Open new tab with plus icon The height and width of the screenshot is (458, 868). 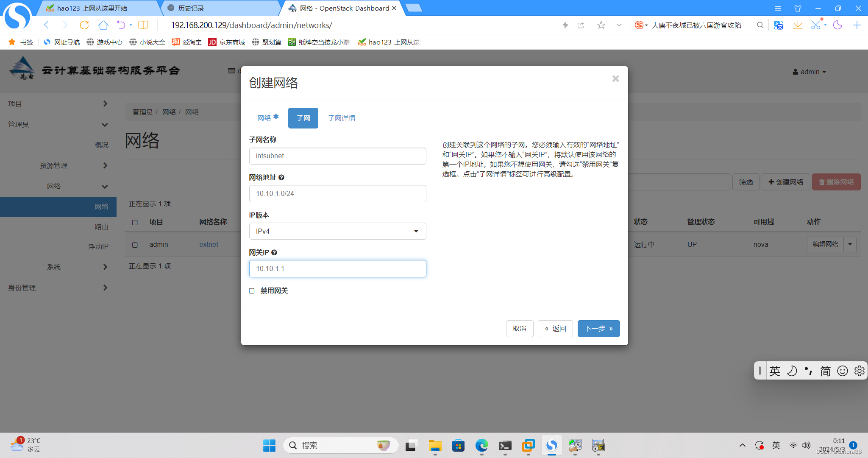coord(857,25)
